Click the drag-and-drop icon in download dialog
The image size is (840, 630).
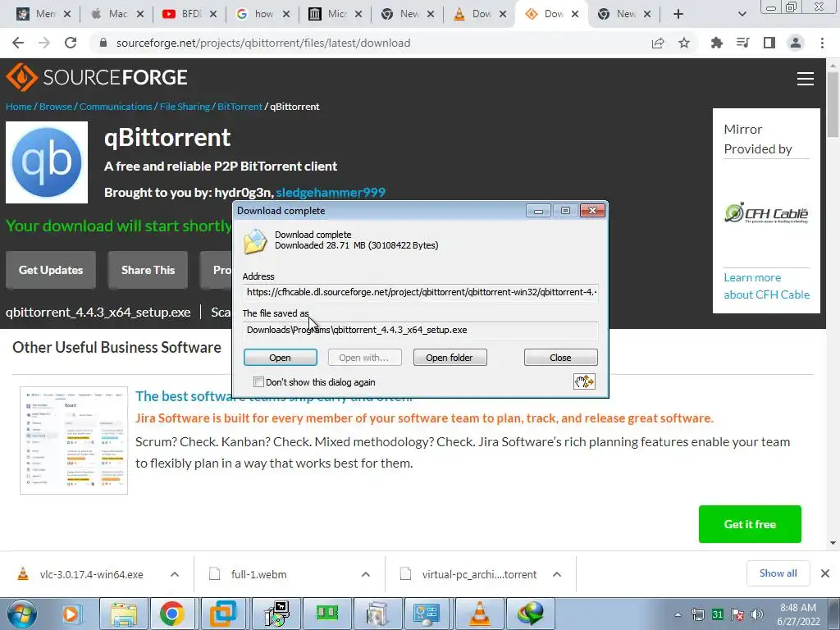[584, 381]
